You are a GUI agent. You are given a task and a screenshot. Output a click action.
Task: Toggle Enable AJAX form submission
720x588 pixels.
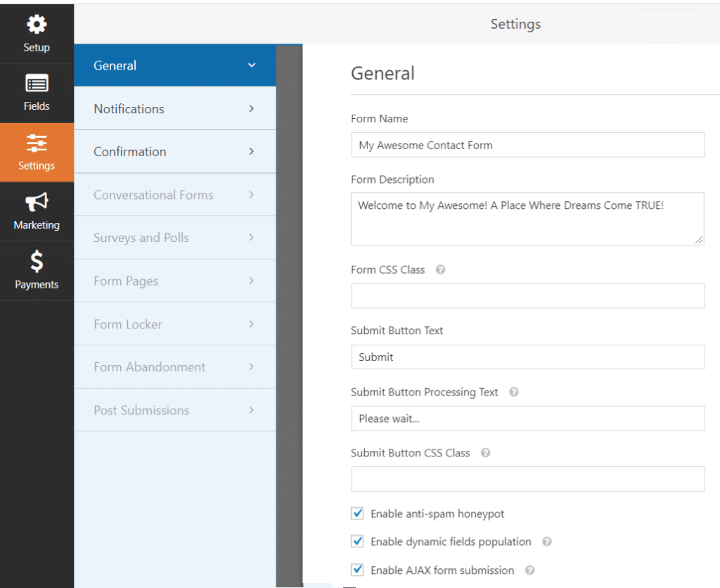(x=357, y=570)
